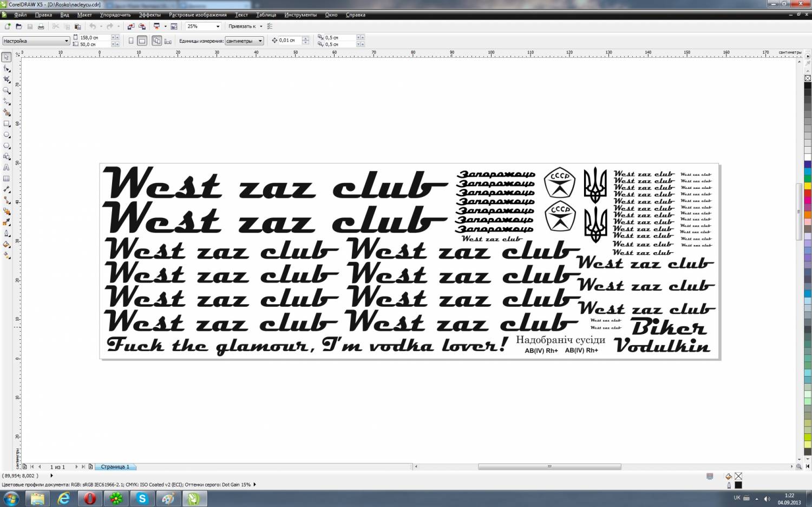
Task: Open the Welcome screen icon
Action: tap(174, 26)
